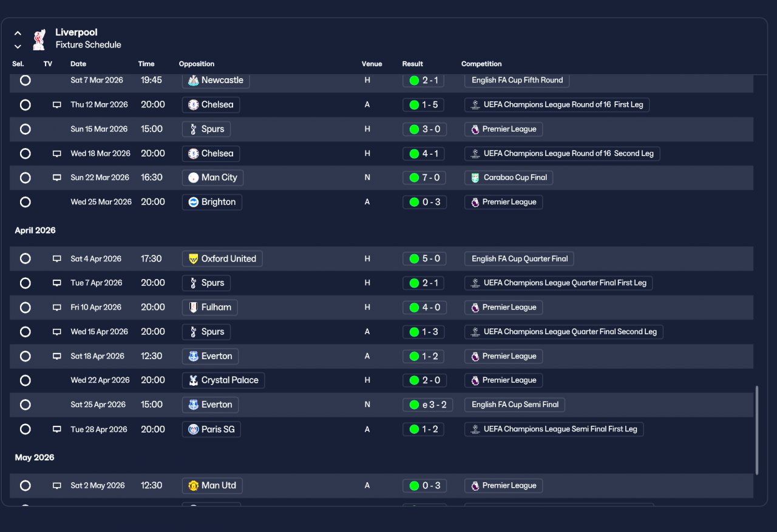Open the 7 - 0 Man City result
This screenshot has height=532, width=777.
424,178
